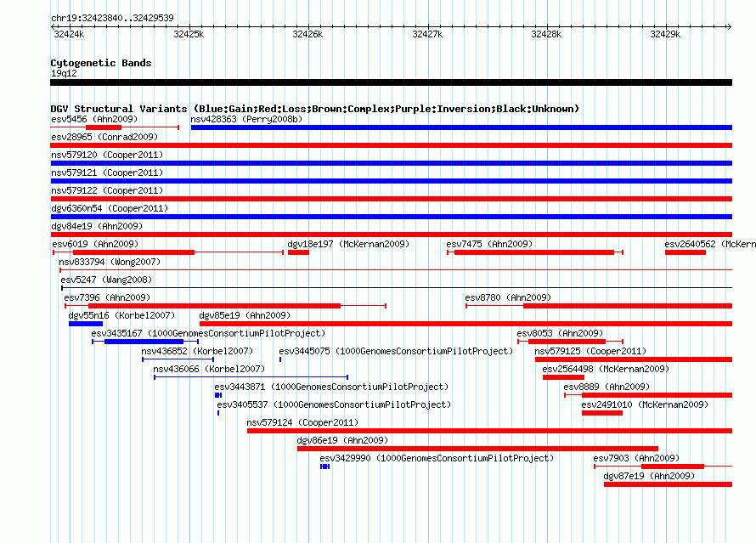
Task: Click the Cytogenetic Bands track title
Action: click(x=101, y=63)
